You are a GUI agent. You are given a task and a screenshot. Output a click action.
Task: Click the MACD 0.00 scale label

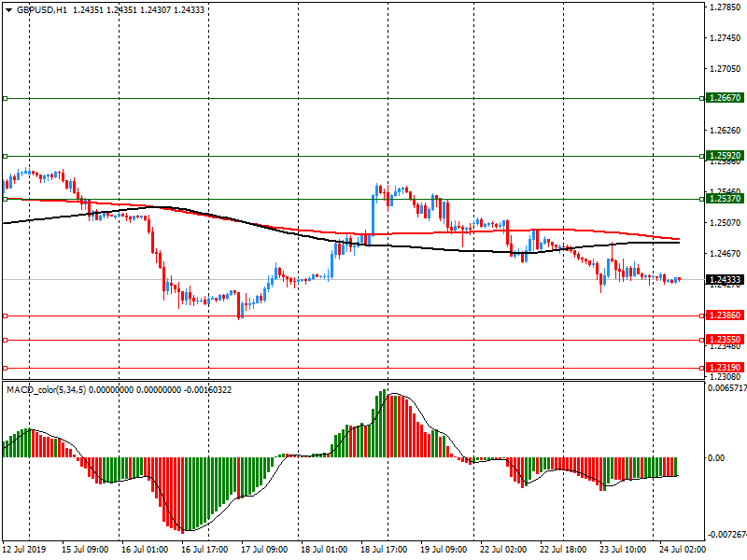click(x=716, y=458)
